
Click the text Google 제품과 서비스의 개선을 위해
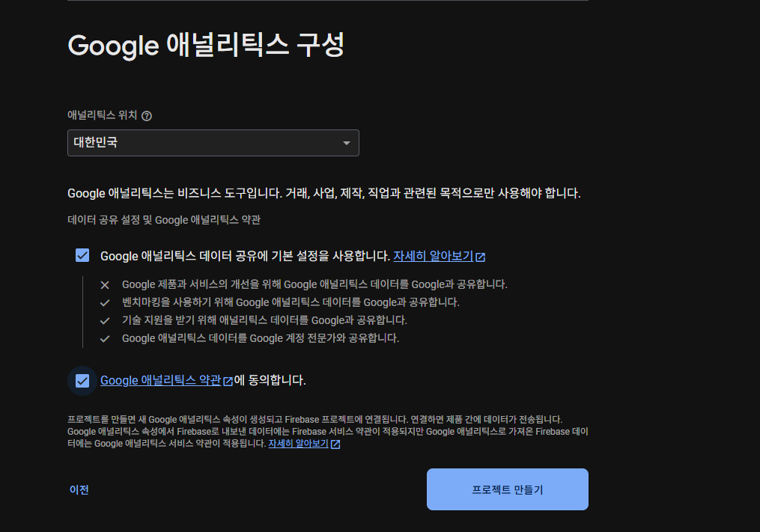pos(314,284)
